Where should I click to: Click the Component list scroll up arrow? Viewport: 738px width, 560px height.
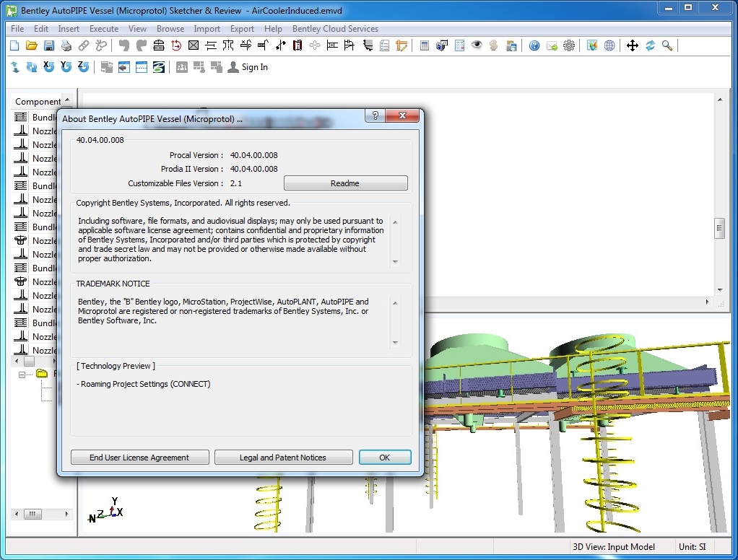(67, 100)
